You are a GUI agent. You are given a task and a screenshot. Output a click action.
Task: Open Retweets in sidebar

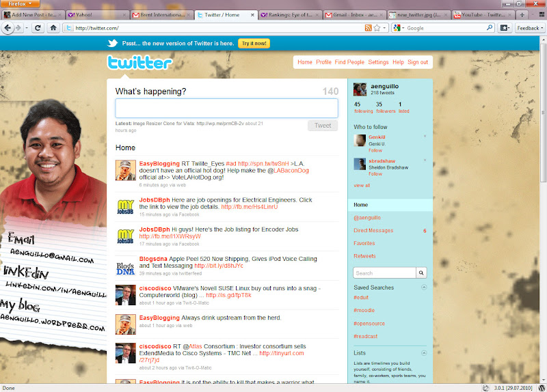pyautogui.click(x=364, y=256)
